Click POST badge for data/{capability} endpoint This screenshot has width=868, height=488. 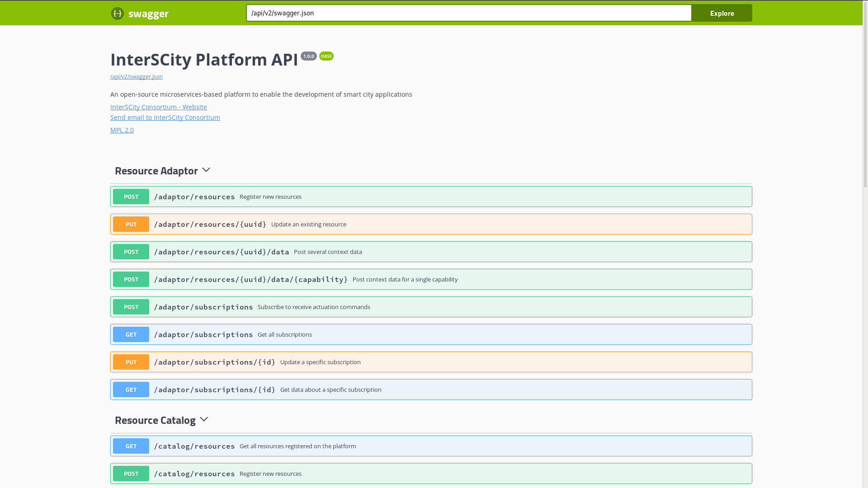[x=131, y=280]
